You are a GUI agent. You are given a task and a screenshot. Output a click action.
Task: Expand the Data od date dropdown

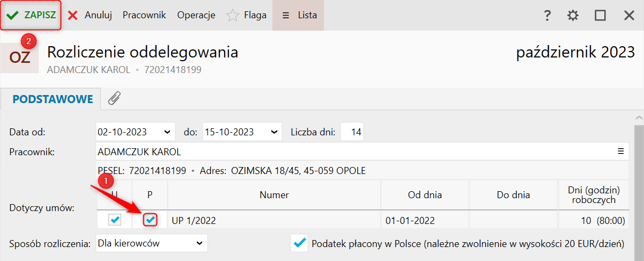[x=168, y=132]
